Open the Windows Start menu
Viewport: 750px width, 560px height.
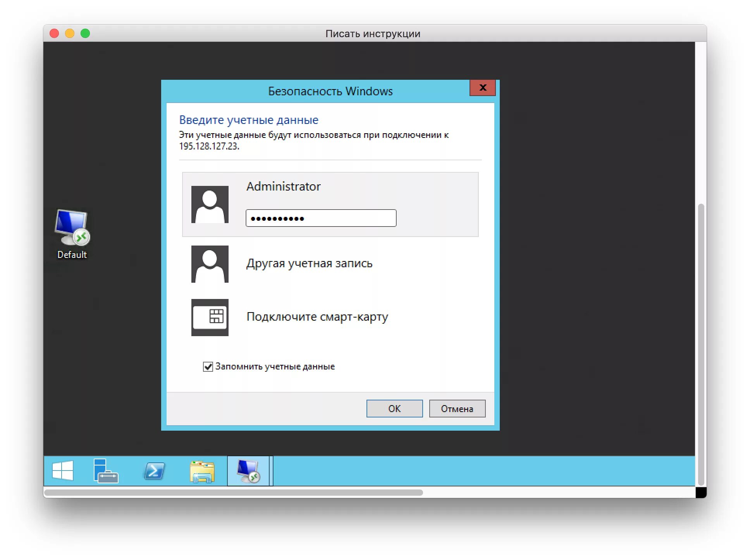pos(63,471)
